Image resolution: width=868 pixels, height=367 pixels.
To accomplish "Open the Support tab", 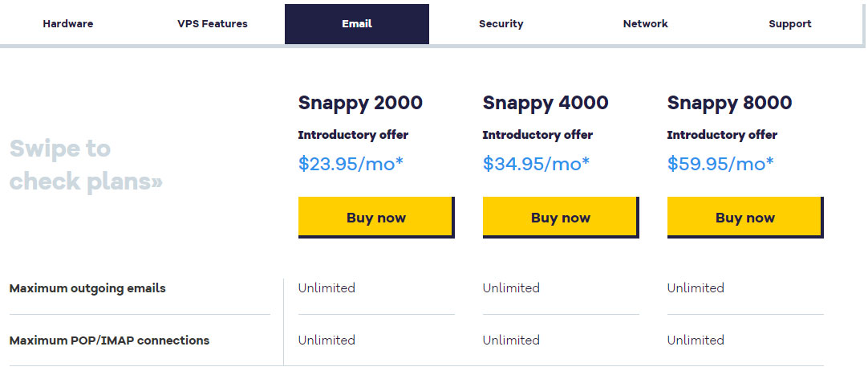I will pos(790,24).
